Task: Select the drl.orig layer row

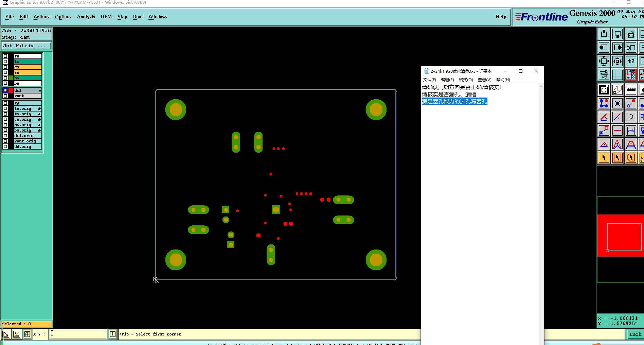Action: (28, 136)
